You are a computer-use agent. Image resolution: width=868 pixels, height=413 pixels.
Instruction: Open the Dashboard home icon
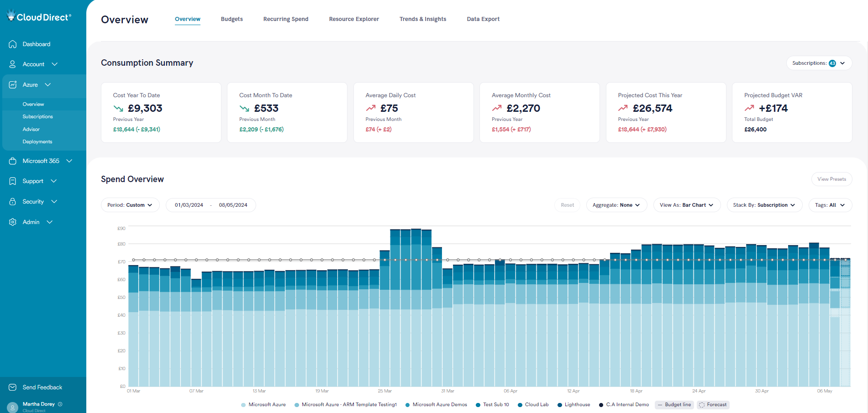pos(13,44)
